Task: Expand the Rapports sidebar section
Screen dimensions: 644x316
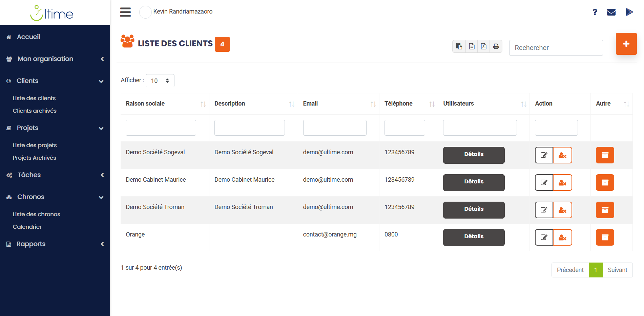Action: click(x=55, y=244)
